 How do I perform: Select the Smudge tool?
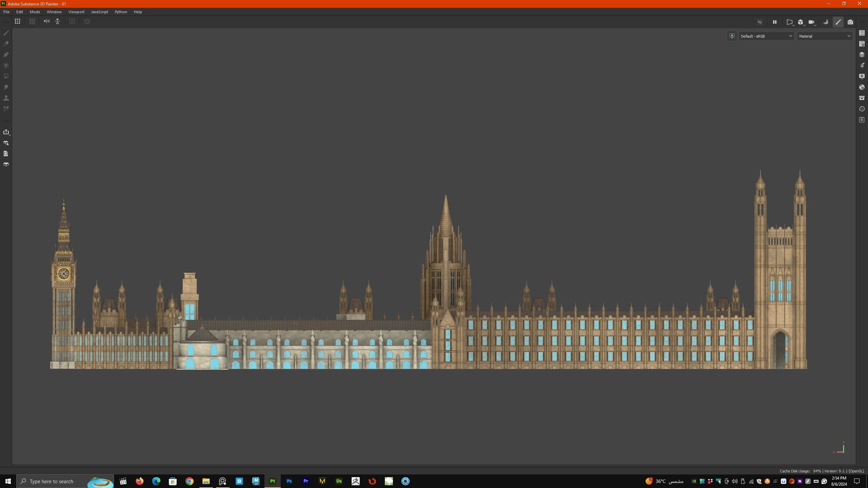(x=6, y=87)
